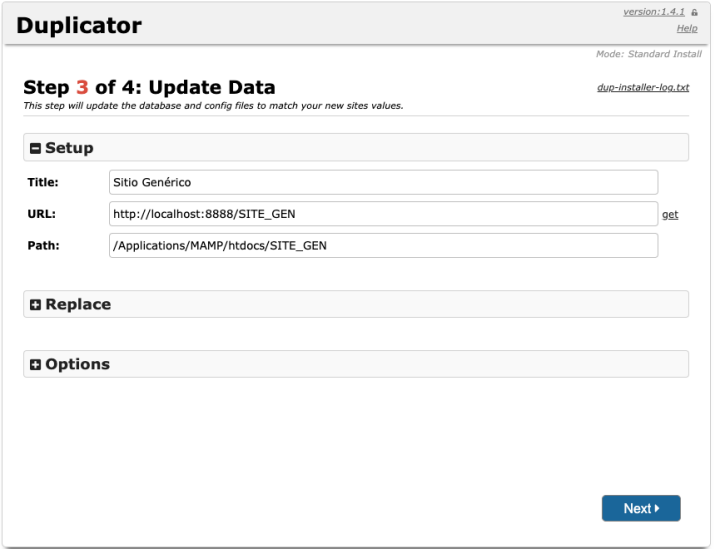Image resolution: width=714 pixels, height=549 pixels.
Task: Focus the URL input field
Action: [x=383, y=214]
